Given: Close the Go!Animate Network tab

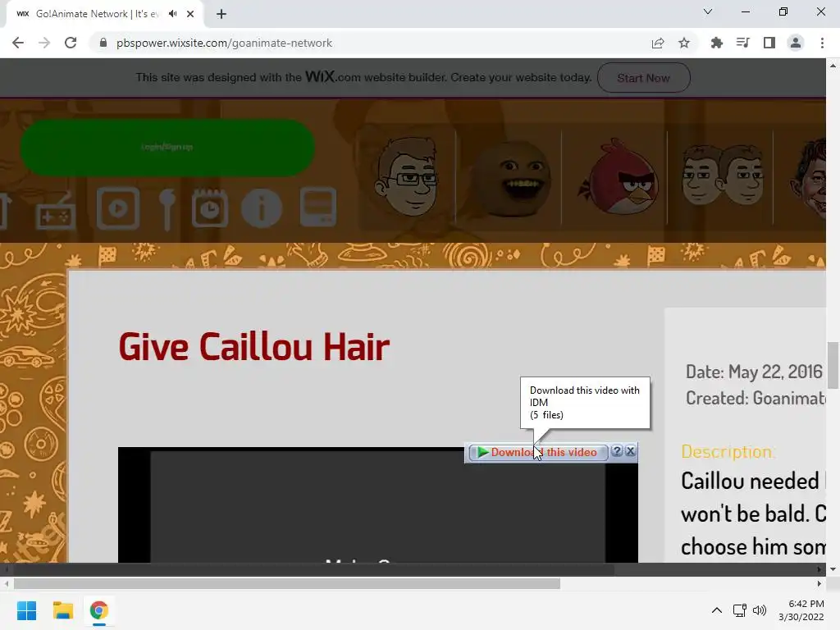Looking at the screenshot, I should [190, 14].
